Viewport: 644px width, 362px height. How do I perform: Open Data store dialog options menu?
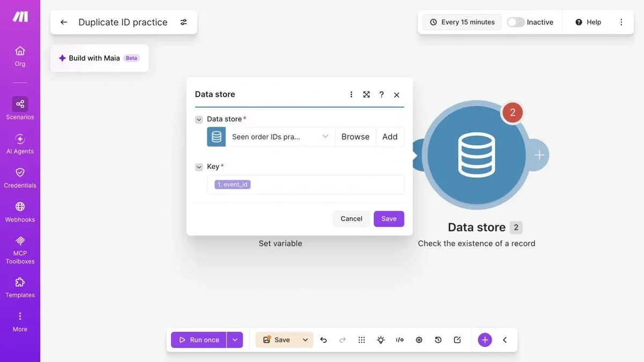pos(352,94)
